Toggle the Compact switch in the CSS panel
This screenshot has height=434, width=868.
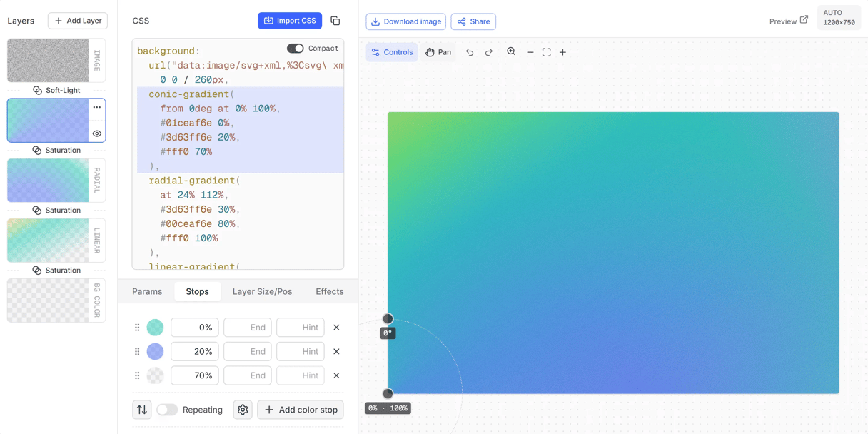[296, 48]
